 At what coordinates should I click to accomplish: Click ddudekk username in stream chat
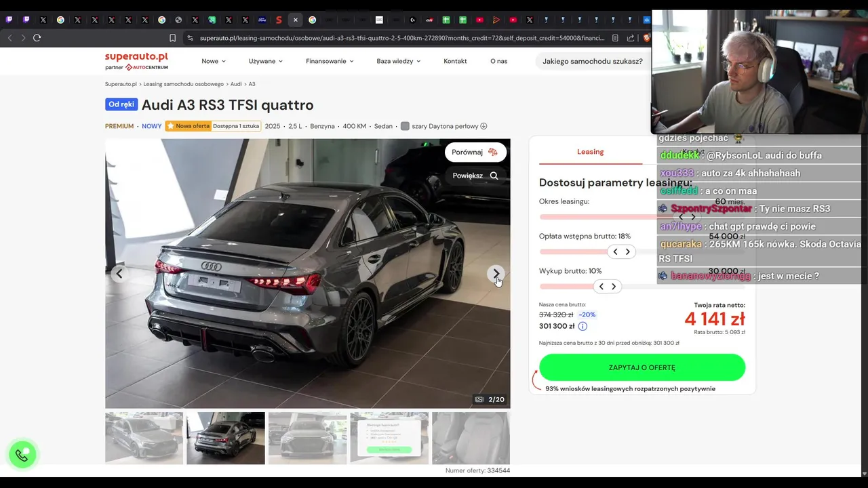click(679, 155)
